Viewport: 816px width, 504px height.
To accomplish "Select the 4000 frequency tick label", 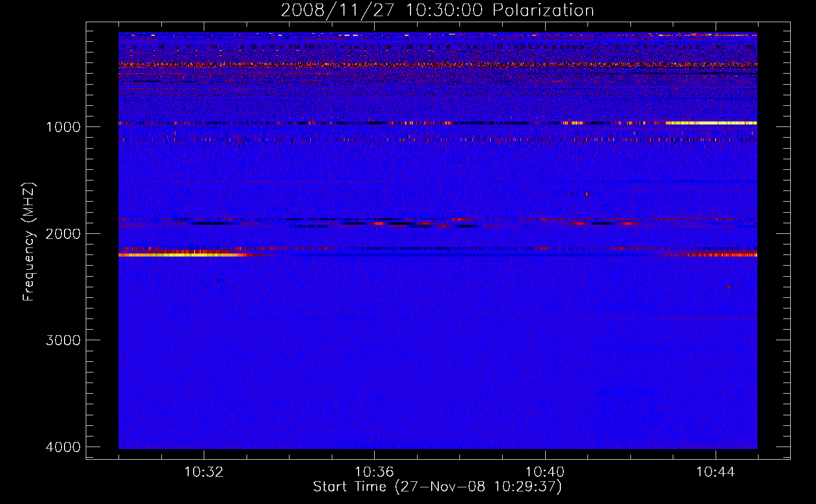I will point(63,447).
